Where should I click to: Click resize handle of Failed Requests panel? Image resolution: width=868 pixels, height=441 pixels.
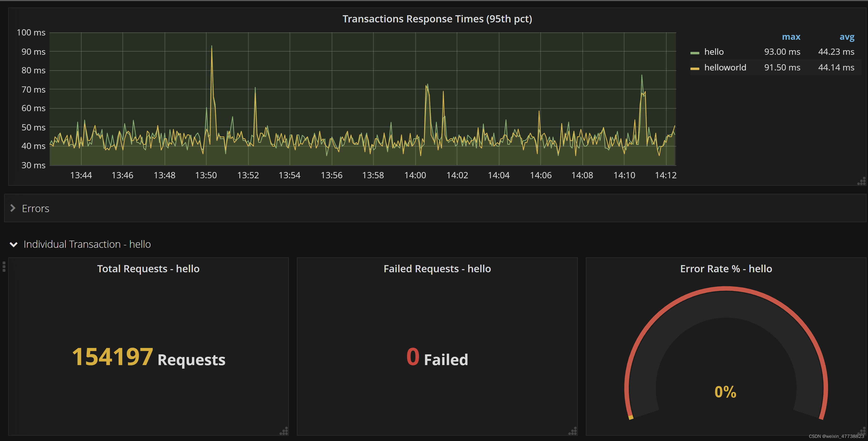tap(573, 431)
